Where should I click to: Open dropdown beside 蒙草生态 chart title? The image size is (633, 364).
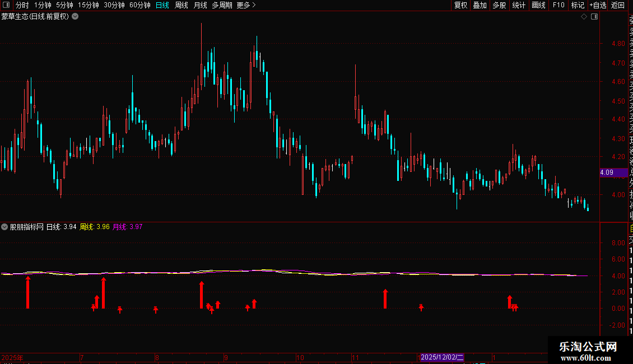(x=75, y=17)
